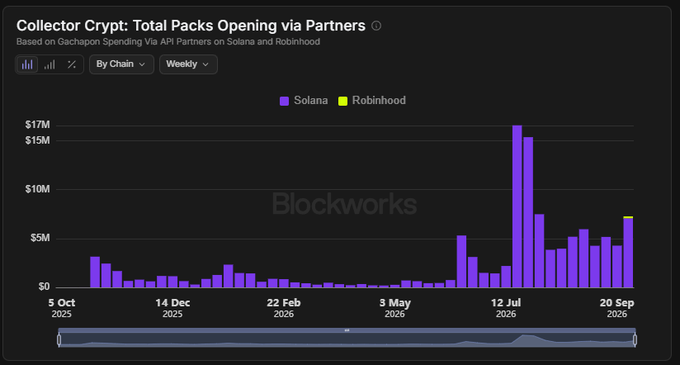Viewport: 680px width, 365px height.
Task: Toggle the Solana legend series
Action: (304, 101)
